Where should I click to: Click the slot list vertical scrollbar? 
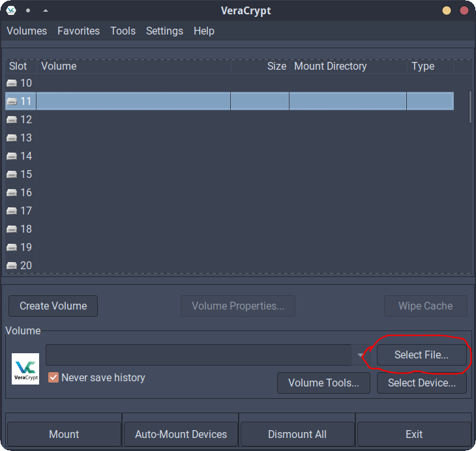[470, 107]
